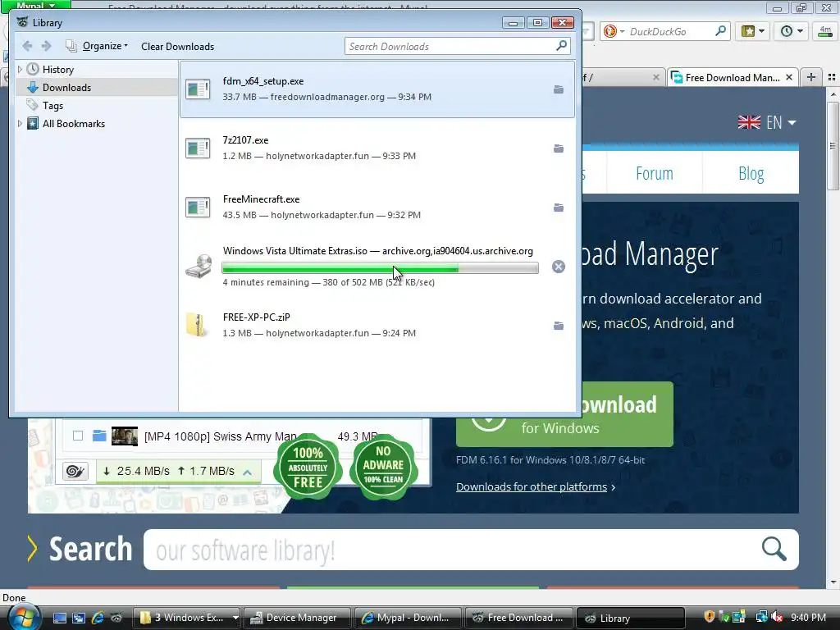Open the Mypal application menu button
This screenshot has width=840, height=630.
click(x=36, y=6)
